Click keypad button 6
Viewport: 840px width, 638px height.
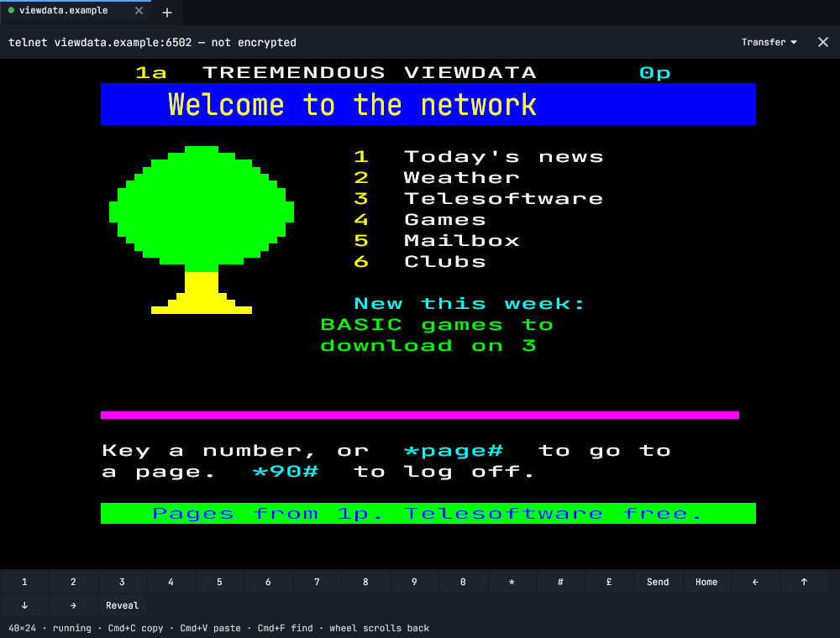pos(269,582)
